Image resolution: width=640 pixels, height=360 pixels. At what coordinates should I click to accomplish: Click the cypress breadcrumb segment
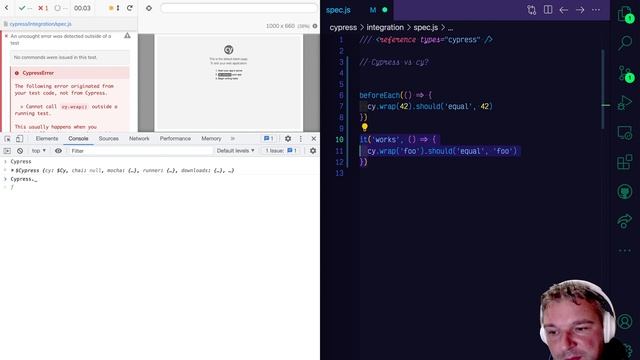pos(343,27)
